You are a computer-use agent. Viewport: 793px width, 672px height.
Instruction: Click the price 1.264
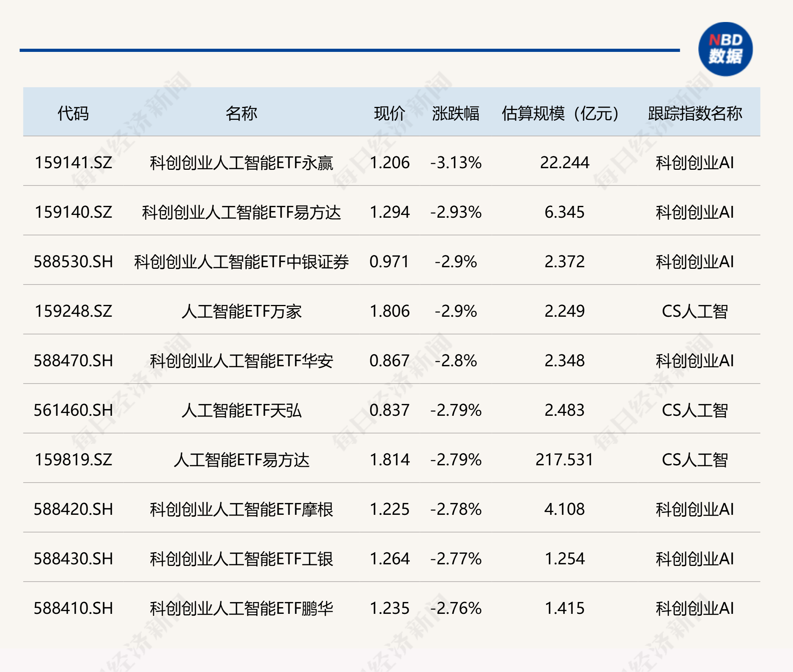(x=389, y=559)
